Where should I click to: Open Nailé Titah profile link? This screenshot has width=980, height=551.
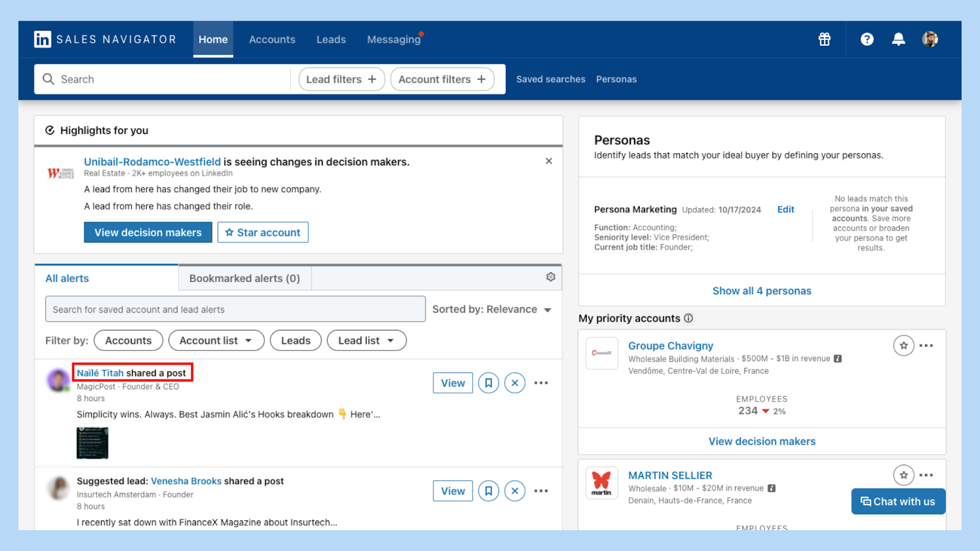point(100,373)
